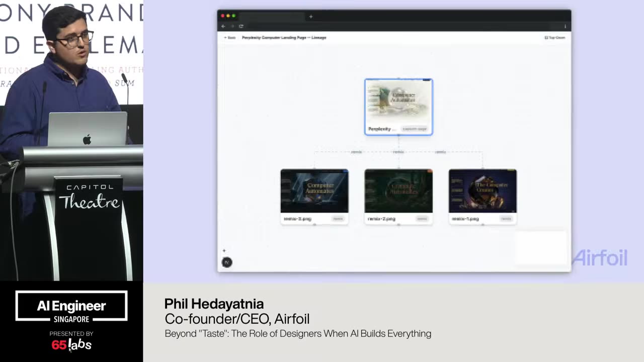The image size is (644, 362).
Task: Open the remix-1.png node thumbnail
Action: point(482,191)
